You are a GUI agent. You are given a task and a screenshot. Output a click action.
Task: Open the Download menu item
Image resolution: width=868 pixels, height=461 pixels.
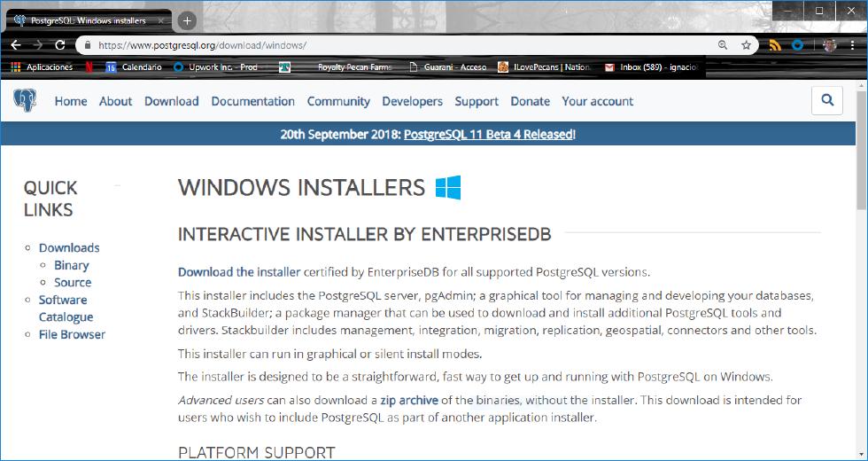coord(171,101)
